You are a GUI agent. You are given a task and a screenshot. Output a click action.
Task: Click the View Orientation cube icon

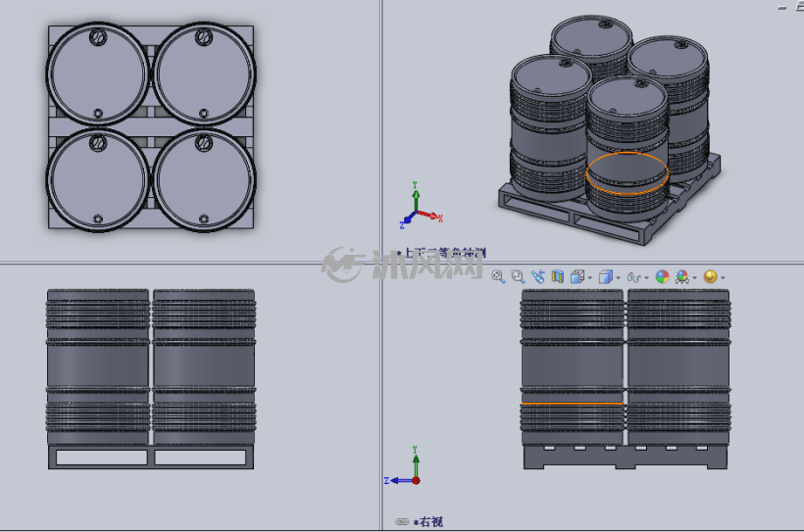[578, 276]
